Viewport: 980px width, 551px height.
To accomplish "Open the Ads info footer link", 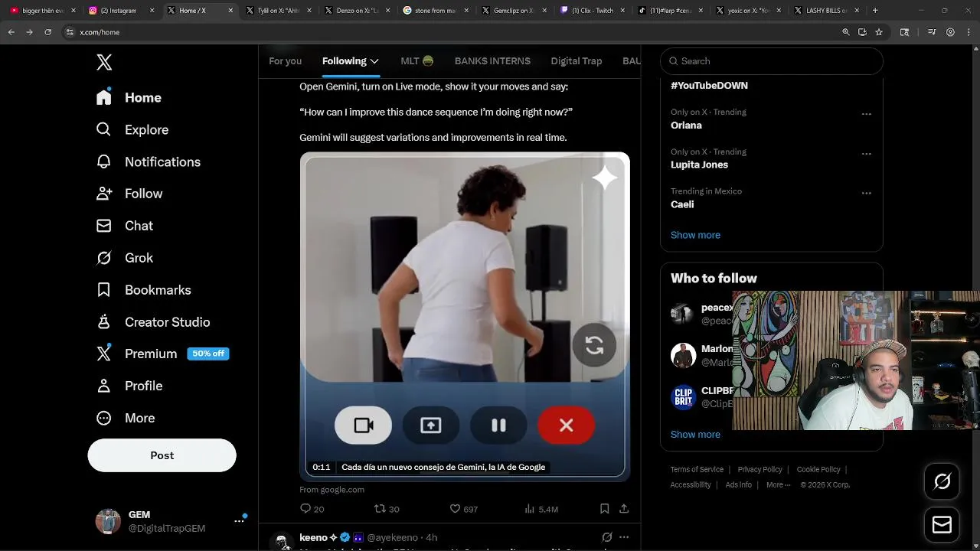I will (738, 485).
